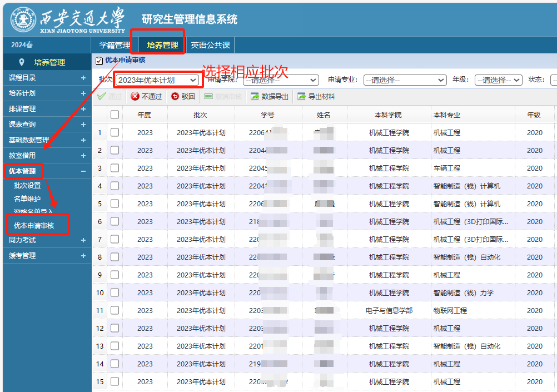This screenshot has width=557, height=392.
Task: Open the 优本申请审核 submenu item
Action: pos(34,226)
